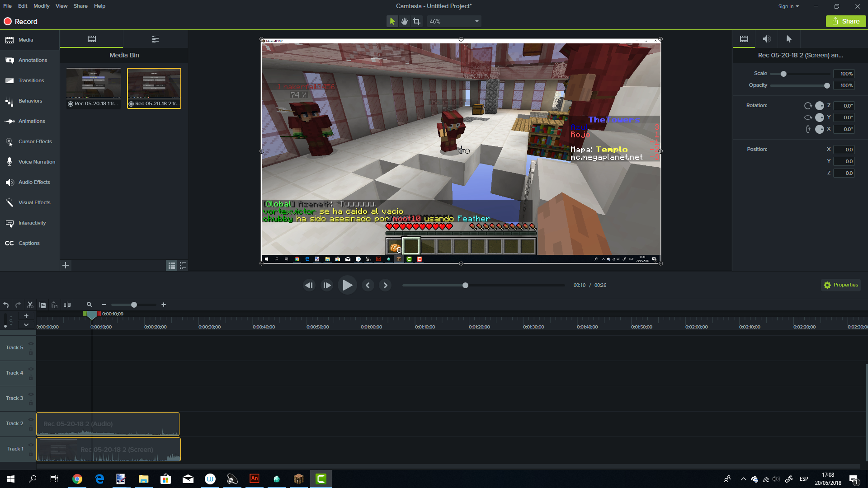Open the Interactivity panel
Screen dimensions: 868x488
pos(29,223)
